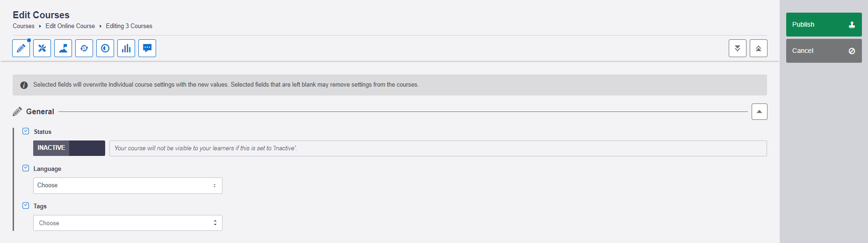
Task: Collapse all sections with double-up arrow
Action: (x=758, y=48)
